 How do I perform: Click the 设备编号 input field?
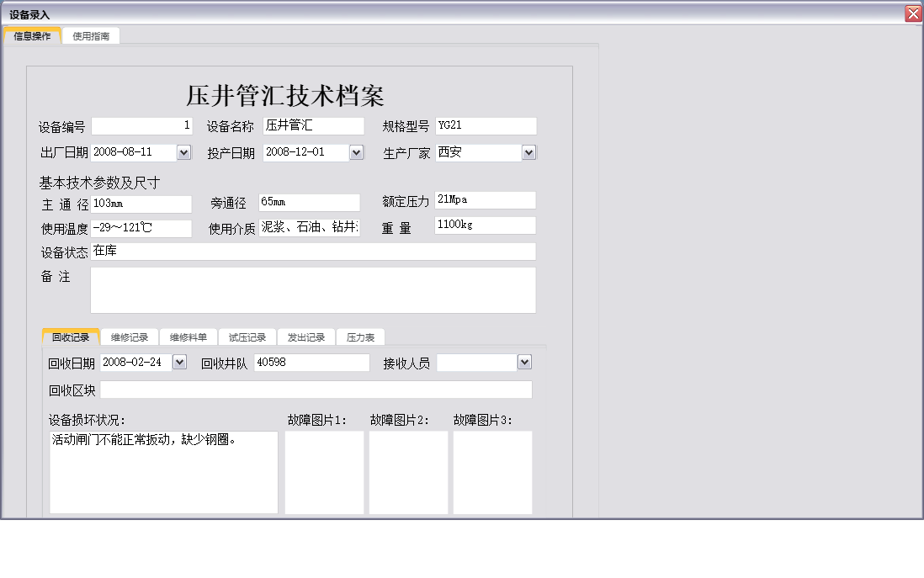point(141,125)
